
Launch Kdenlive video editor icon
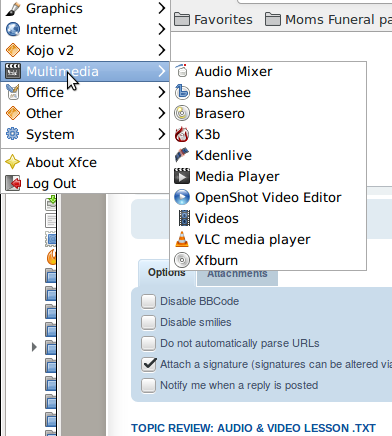[182, 155]
